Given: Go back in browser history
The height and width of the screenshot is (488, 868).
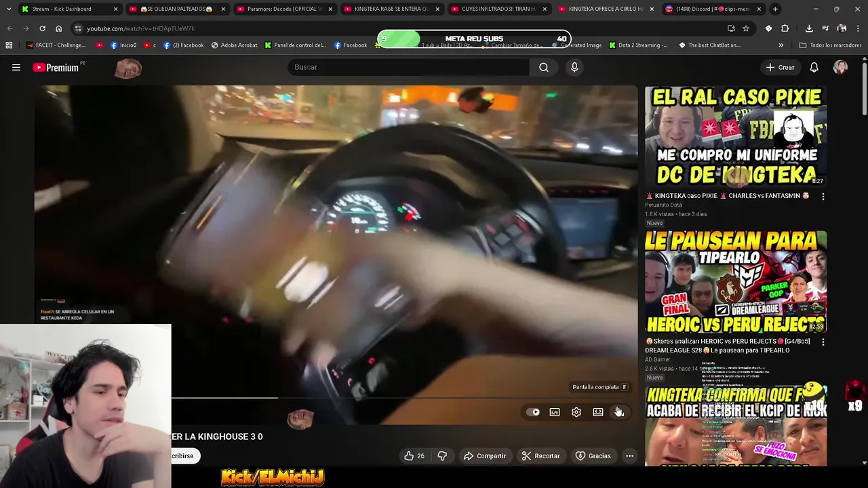Looking at the screenshot, I should pyautogui.click(x=9, y=28).
